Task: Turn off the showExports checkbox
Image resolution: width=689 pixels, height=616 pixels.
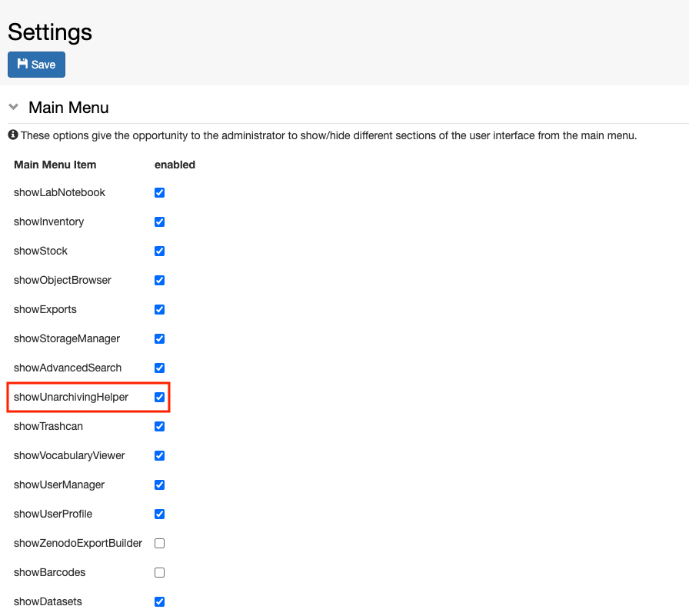Action: 159,309
